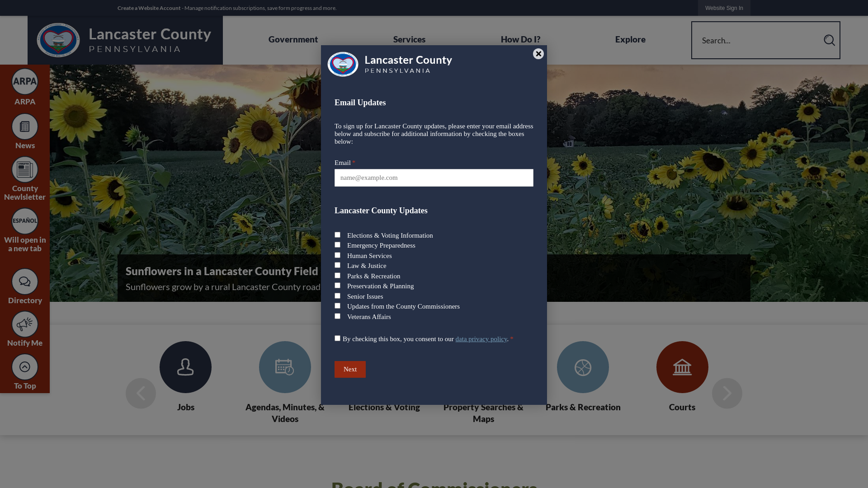Open Property Searches & Maps link
This screenshot has height=488, width=868.
[x=483, y=413]
